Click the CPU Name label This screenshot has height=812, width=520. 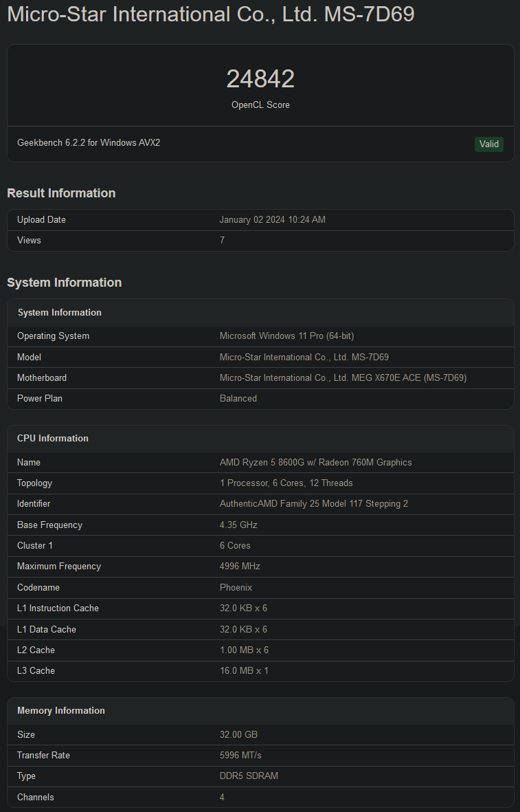point(28,463)
